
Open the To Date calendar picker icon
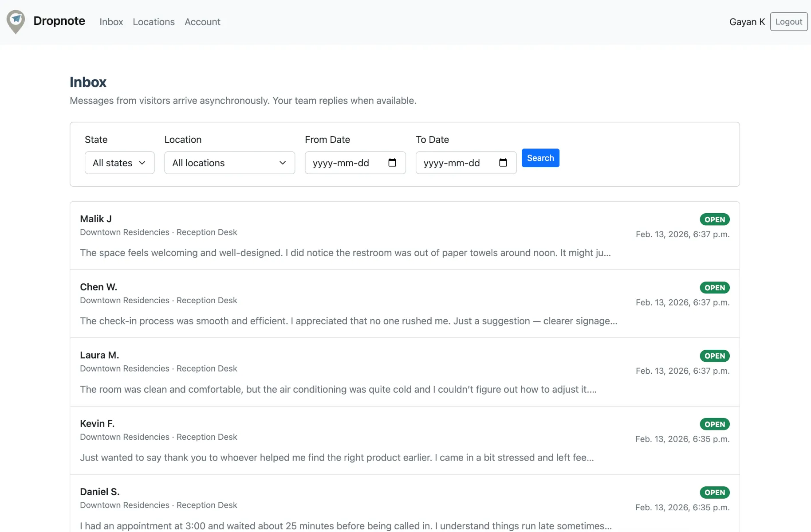[503, 163]
